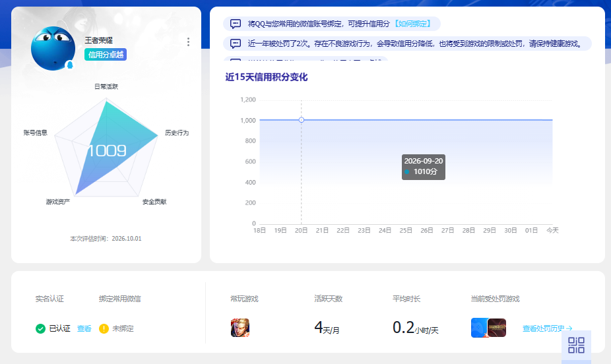Click the 历史行为 radar label
The image size is (611, 364).
[177, 133]
